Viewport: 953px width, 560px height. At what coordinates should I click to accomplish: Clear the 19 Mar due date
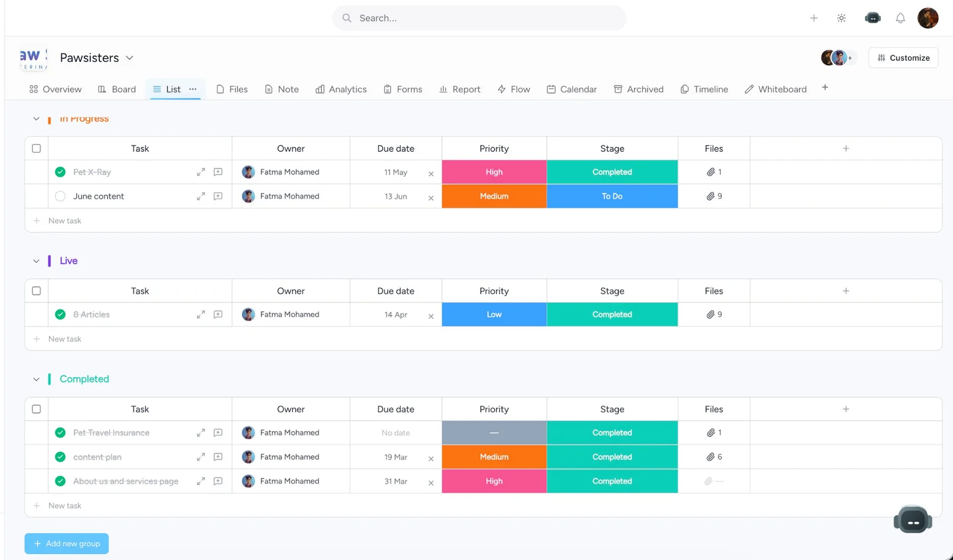pos(431,459)
